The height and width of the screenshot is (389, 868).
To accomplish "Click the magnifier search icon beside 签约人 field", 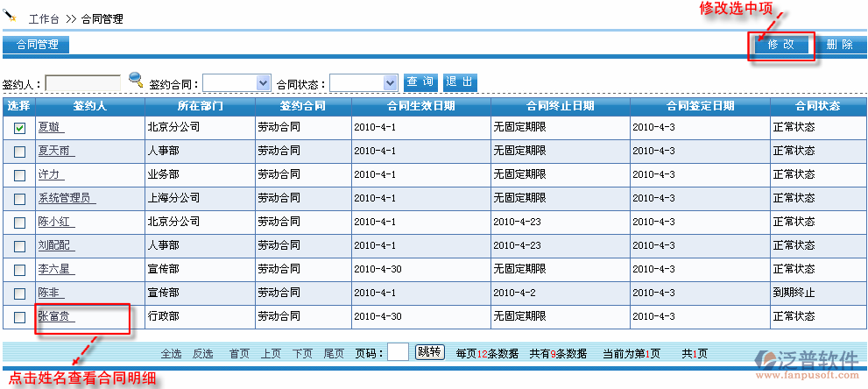I will click(x=136, y=81).
